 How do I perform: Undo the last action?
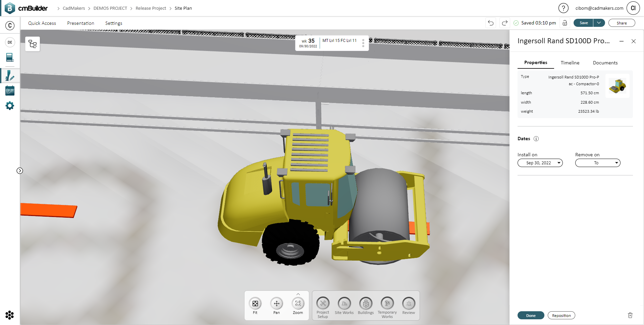click(x=491, y=23)
